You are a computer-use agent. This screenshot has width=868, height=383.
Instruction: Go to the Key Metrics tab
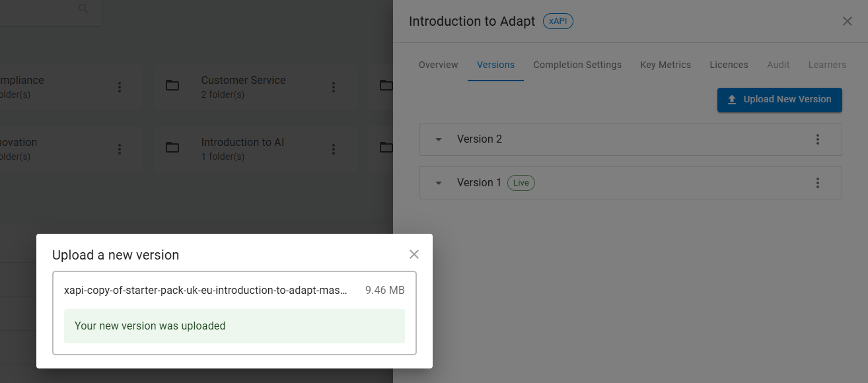click(665, 65)
